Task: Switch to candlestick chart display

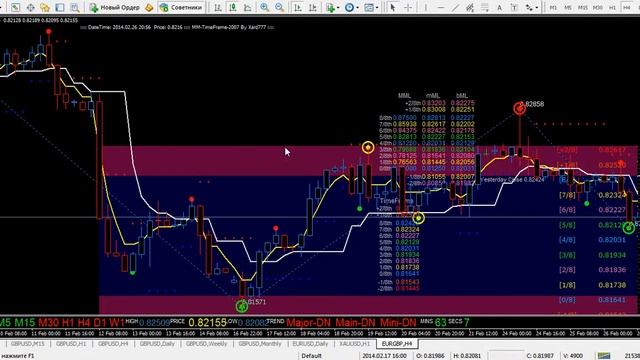Action: point(233,7)
